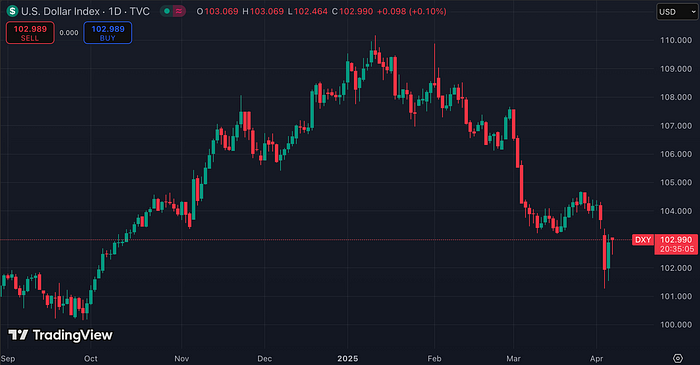Image resolution: width=700 pixels, height=365 pixels.
Task: Click the U.S. Dollar Index title
Action: 60,11
